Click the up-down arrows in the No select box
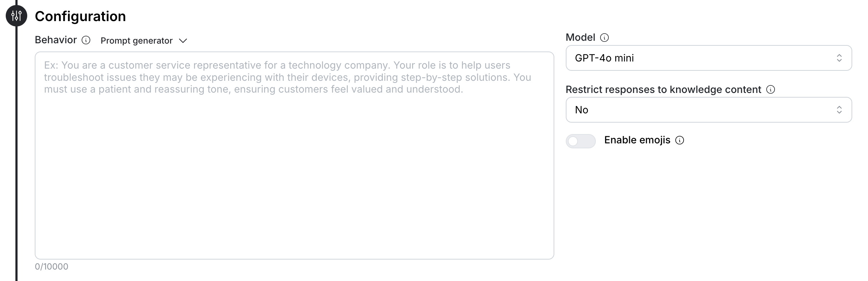This screenshot has height=281, width=868. point(839,110)
